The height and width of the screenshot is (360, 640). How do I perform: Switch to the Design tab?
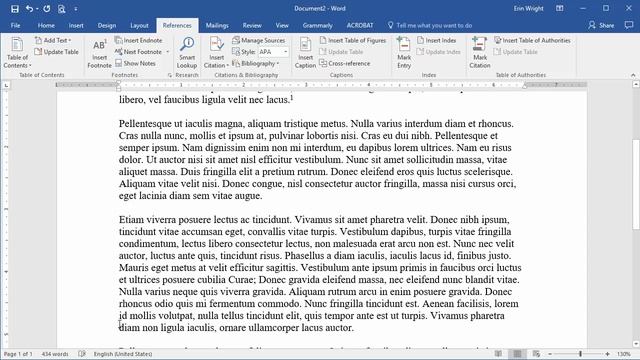tap(107, 25)
